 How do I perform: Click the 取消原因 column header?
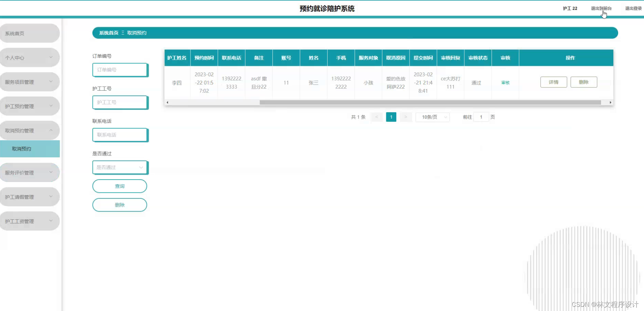click(x=396, y=58)
